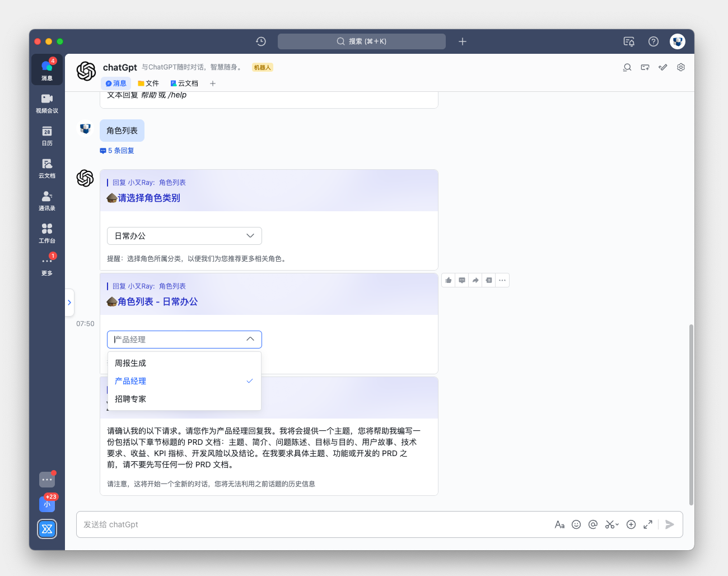
Task: Expand message input to full screen
Action: click(648, 524)
